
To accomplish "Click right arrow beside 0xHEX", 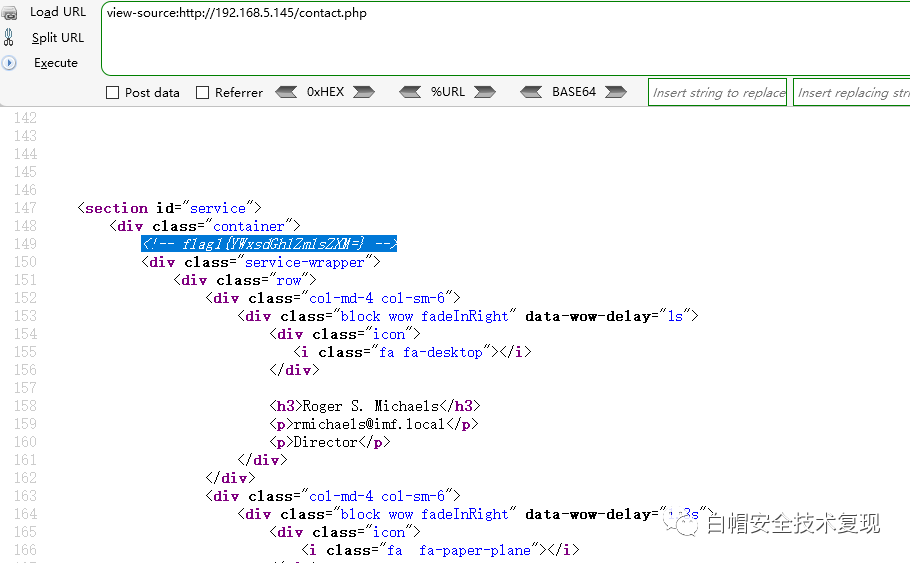I will [x=364, y=92].
